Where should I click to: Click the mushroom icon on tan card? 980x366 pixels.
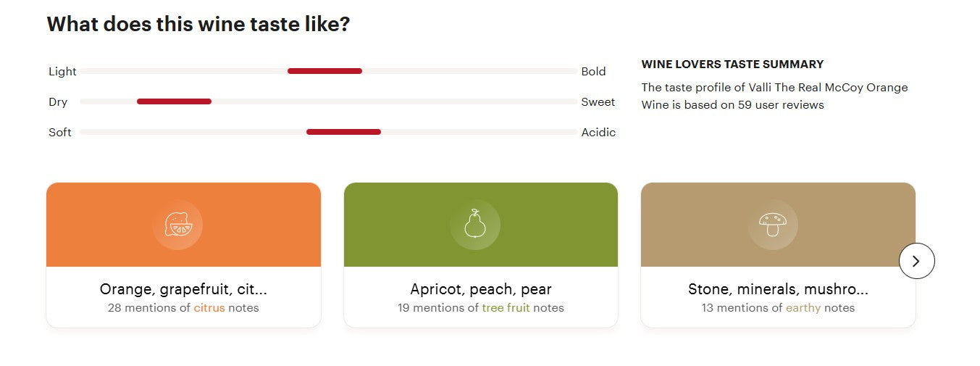point(773,225)
